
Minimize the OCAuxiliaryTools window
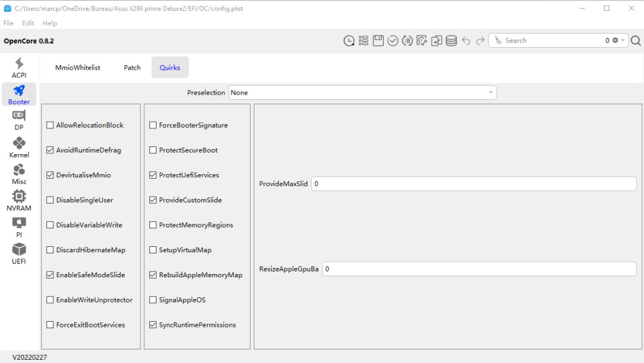[x=582, y=8]
